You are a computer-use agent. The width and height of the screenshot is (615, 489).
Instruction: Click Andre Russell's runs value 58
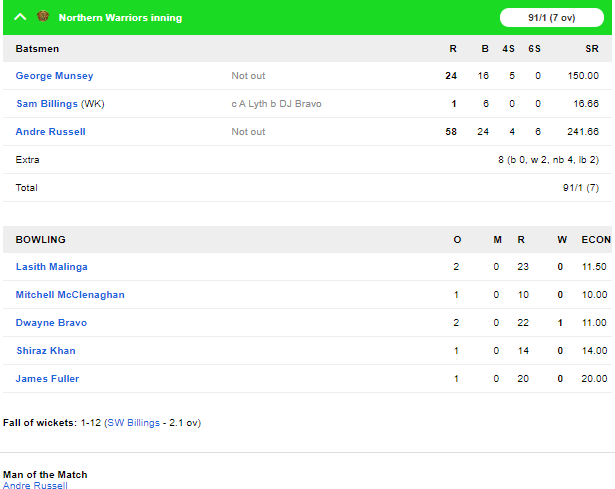point(451,132)
